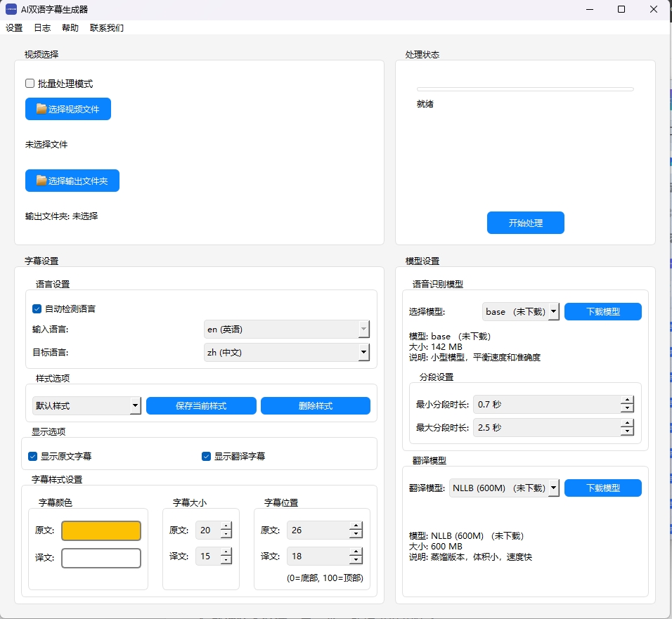Maximize the AI双语字幕生成器 window
672x619 pixels.
pos(621,9)
